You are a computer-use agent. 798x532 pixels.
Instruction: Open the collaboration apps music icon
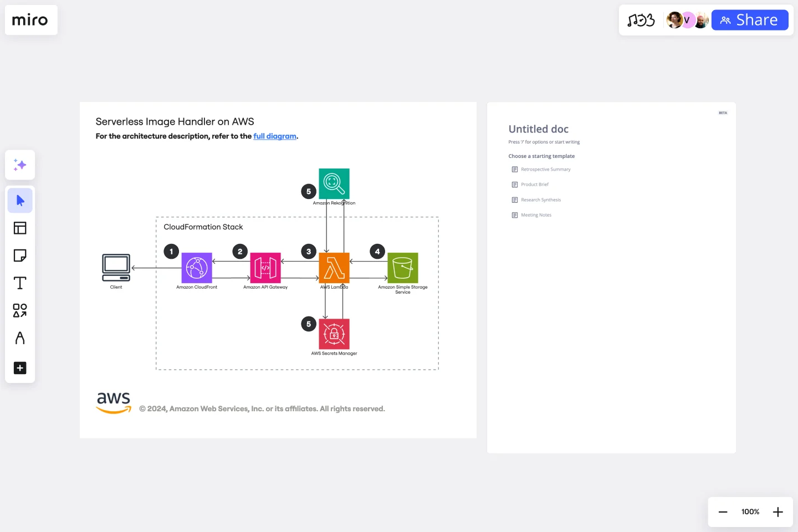pos(641,21)
